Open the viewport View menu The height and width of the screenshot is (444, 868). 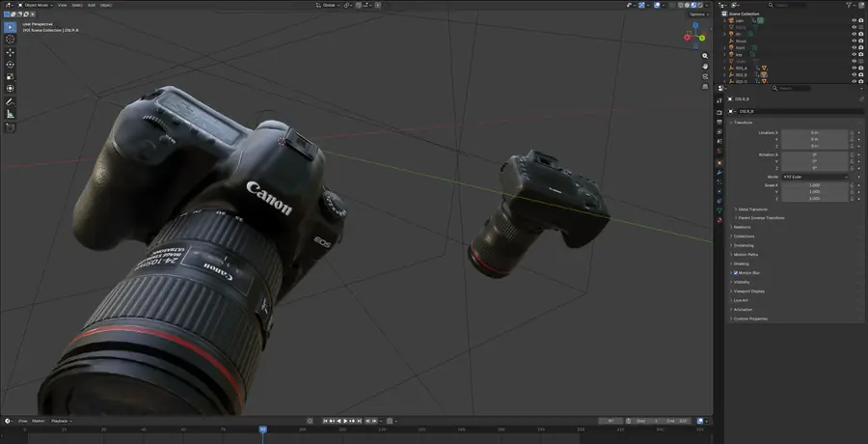click(62, 5)
